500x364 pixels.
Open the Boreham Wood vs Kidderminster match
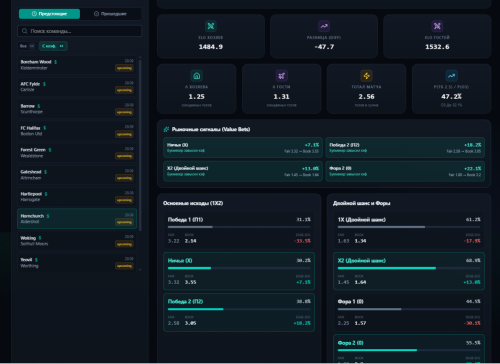click(x=77, y=65)
